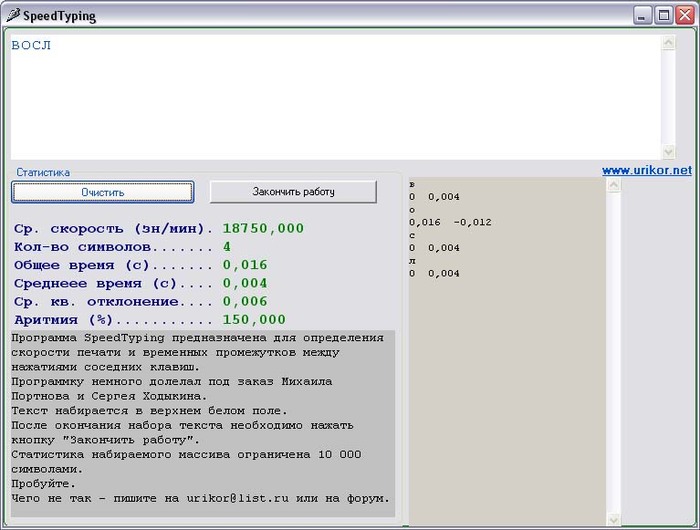Click the Кол-во символов value 4
The image size is (700, 530).
pyautogui.click(x=227, y=246)
